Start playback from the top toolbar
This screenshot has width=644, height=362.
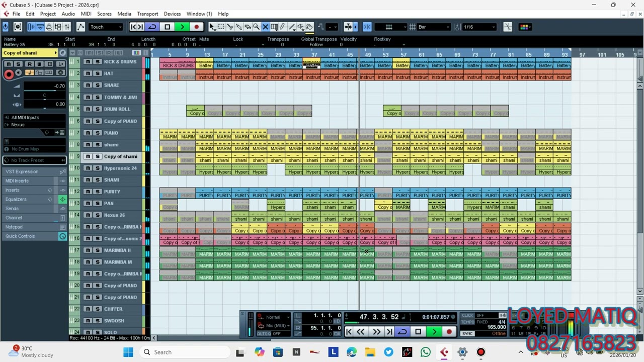[182, 27]
